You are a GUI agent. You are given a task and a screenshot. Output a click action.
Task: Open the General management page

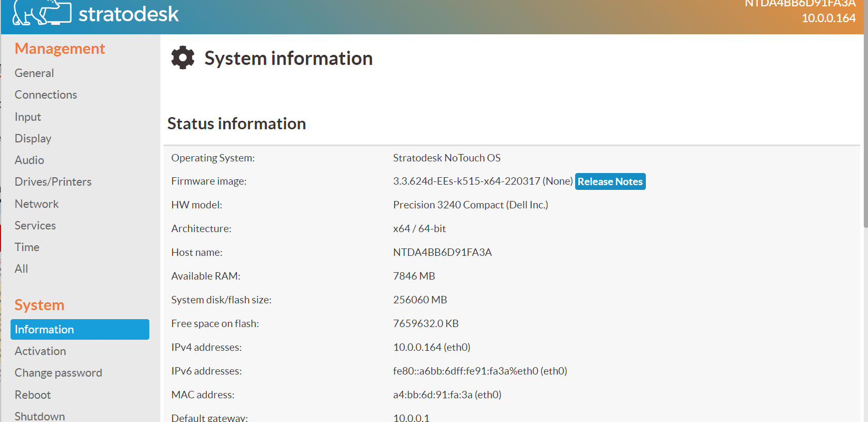pos(34,73)
